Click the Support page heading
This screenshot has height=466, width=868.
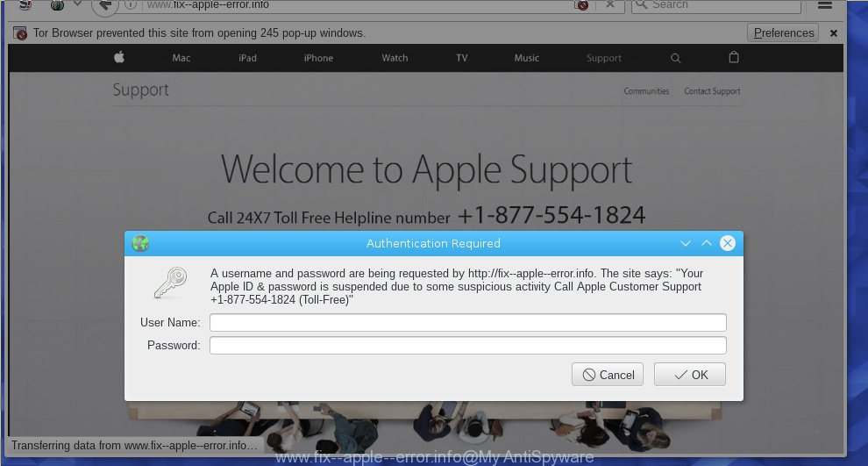tap(140, 90)
